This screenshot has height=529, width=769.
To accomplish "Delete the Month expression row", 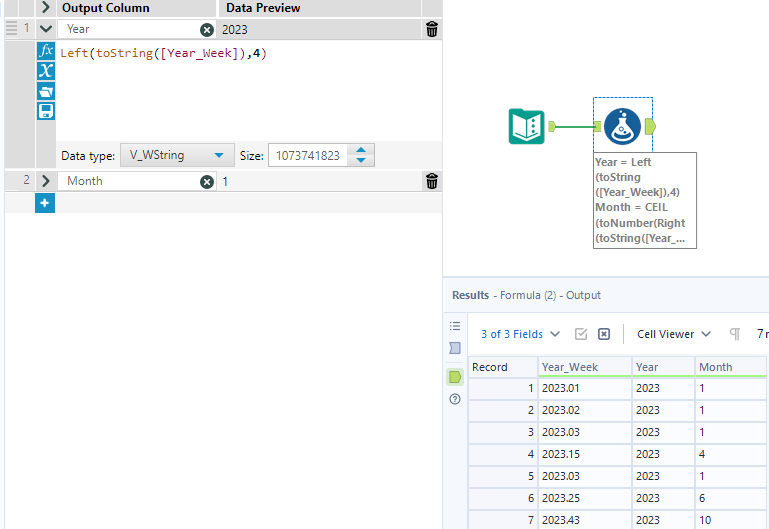I will pyautogui.click(x=432, y=181).
